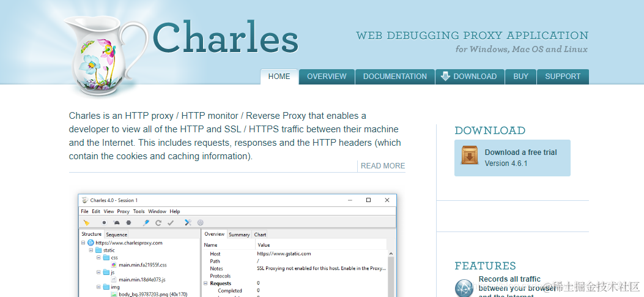This screenshot has height=297, width=644.
Task: Collapse the https://www.charlesproxy.com tree node
Action: point(83,242)
